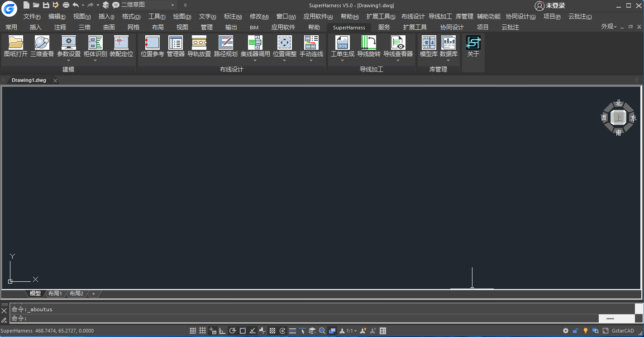Expand the undo history dropdown arrow

(83, 5)
